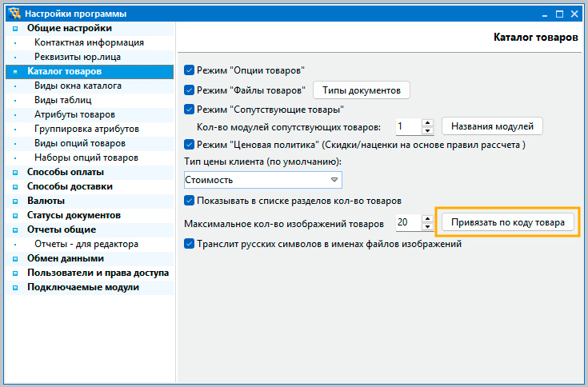This screenshot has width=588, height=387.
Task: Click the app icon in the title bar
Action: 14,14
